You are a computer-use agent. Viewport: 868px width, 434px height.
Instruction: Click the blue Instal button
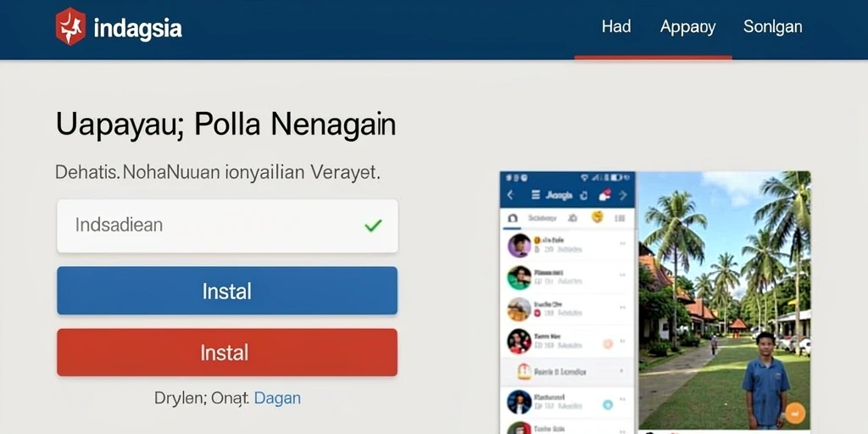click(x=227, y=291)
